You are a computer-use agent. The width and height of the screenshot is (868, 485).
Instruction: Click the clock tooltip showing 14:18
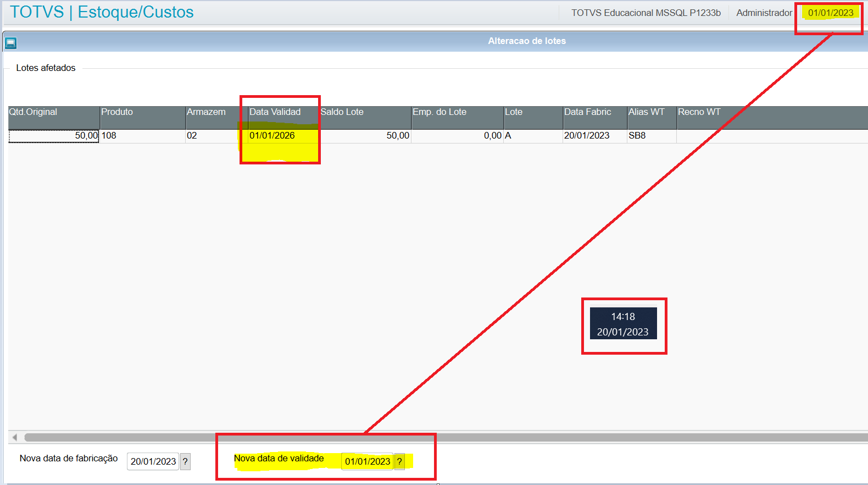click(x=623, y=324)
